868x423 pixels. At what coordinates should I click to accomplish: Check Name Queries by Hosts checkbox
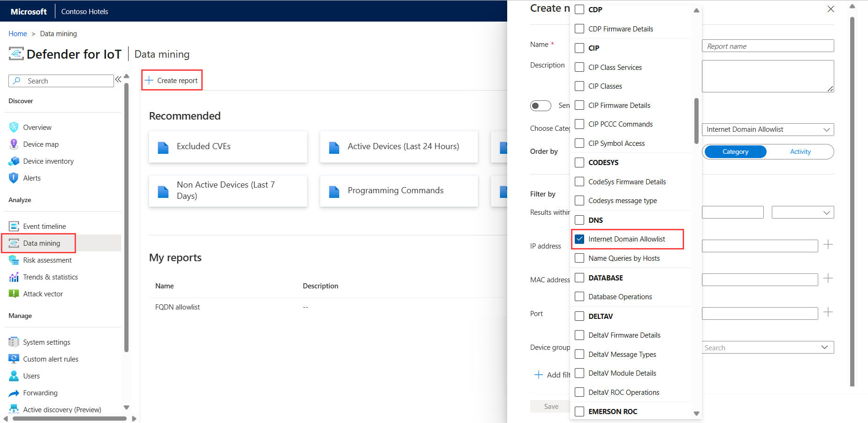click(579, 258)
